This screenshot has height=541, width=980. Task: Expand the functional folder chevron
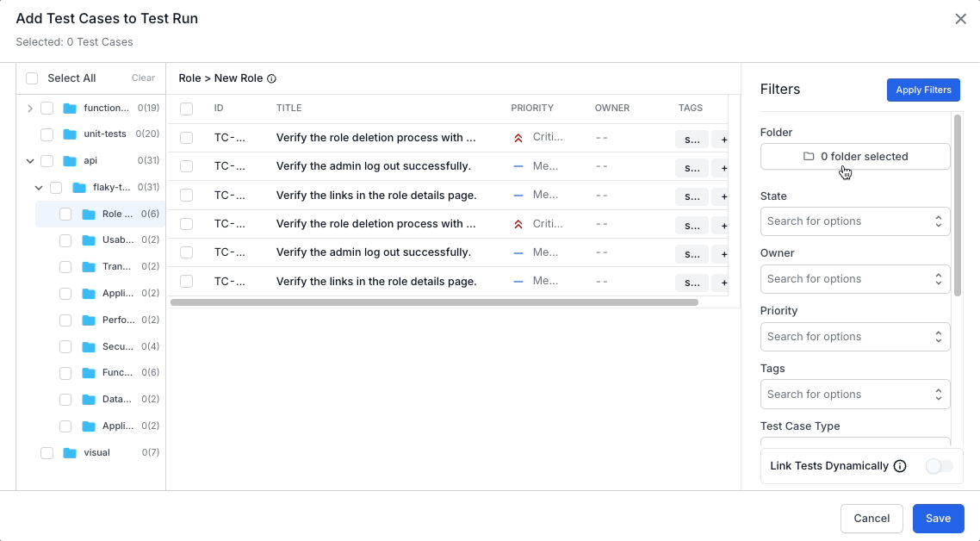click(30, 109)
